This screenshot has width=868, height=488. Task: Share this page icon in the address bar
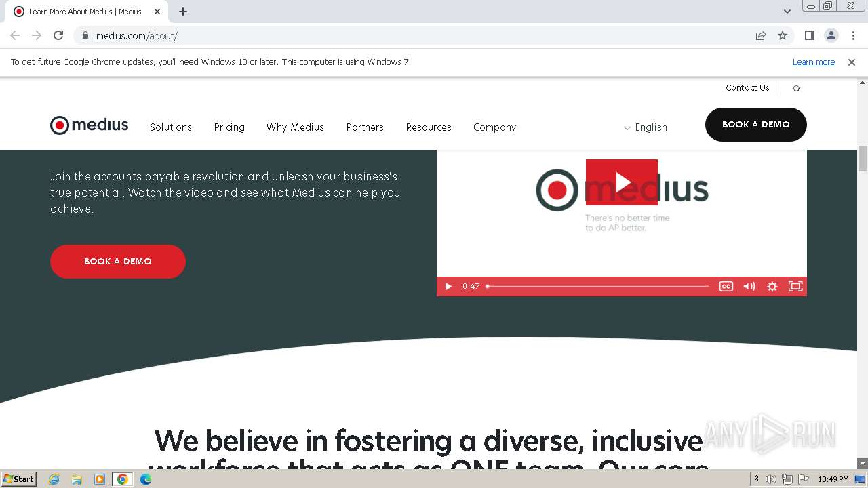pyautogui.click(x=761, y=35)
